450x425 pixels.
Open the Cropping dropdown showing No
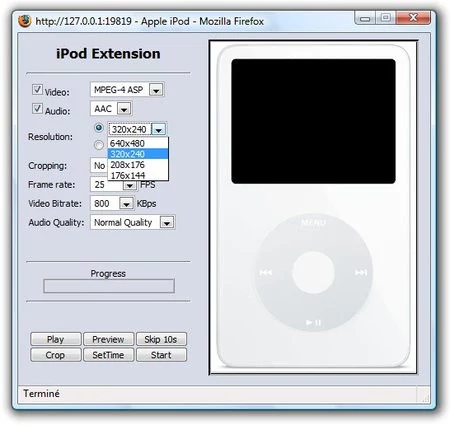[x=99, y=165]
